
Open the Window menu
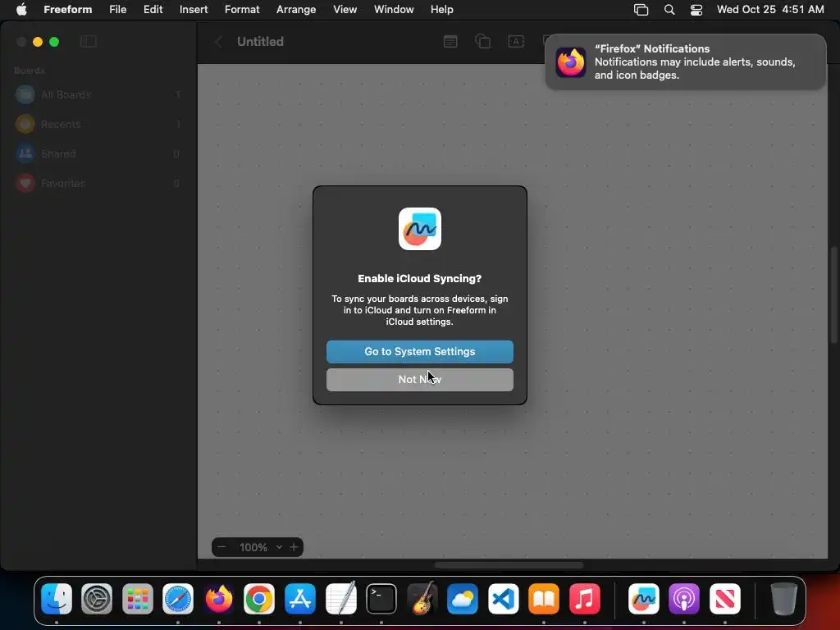(x=394, y=9)
